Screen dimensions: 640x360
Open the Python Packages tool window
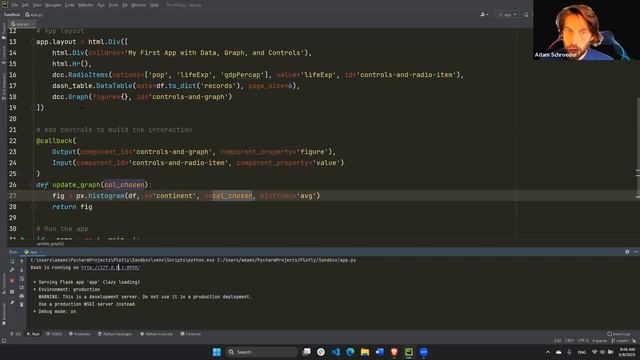click(115, 334)
